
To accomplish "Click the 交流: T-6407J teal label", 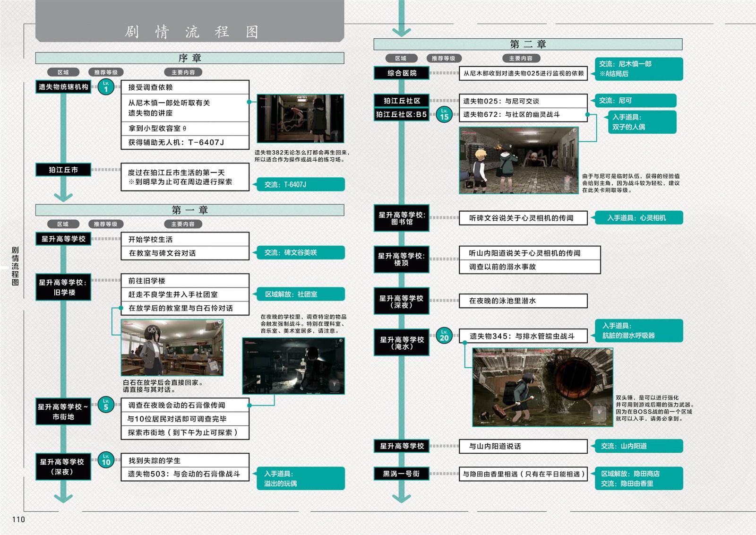I will pos(300,184).
